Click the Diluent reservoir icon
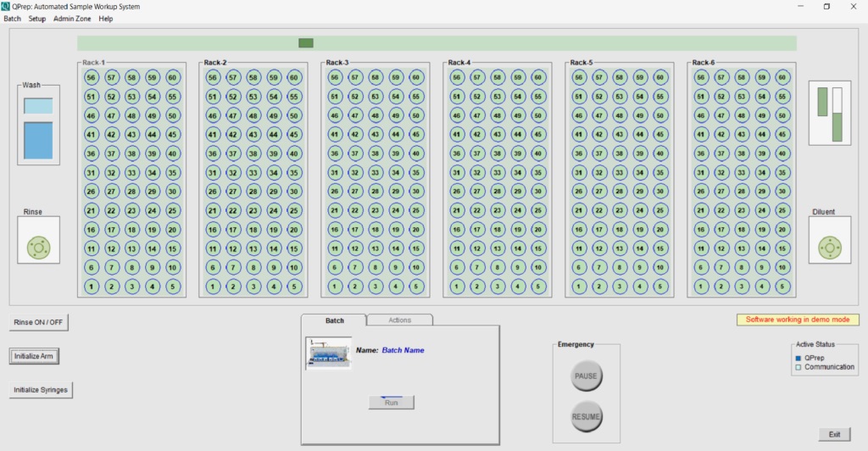This screenshot has height=451, width=868. (x=829, y=248)
